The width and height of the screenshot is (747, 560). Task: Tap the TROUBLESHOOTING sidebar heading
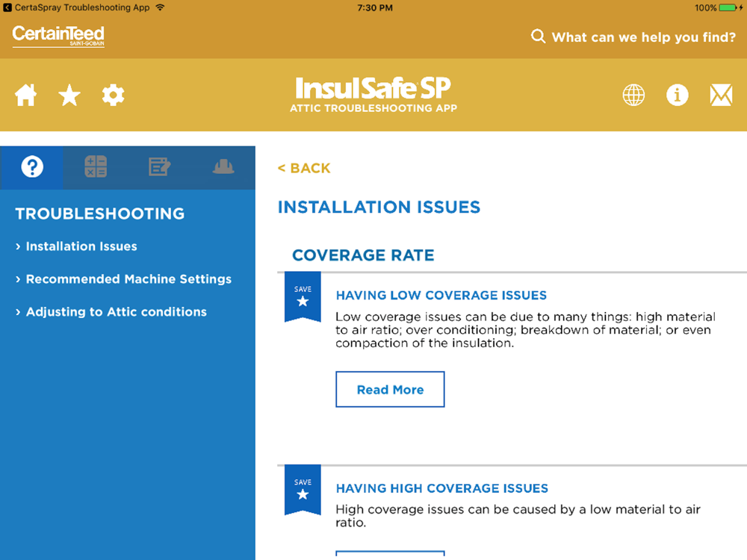pyautogui.click(x=99, y=214)
